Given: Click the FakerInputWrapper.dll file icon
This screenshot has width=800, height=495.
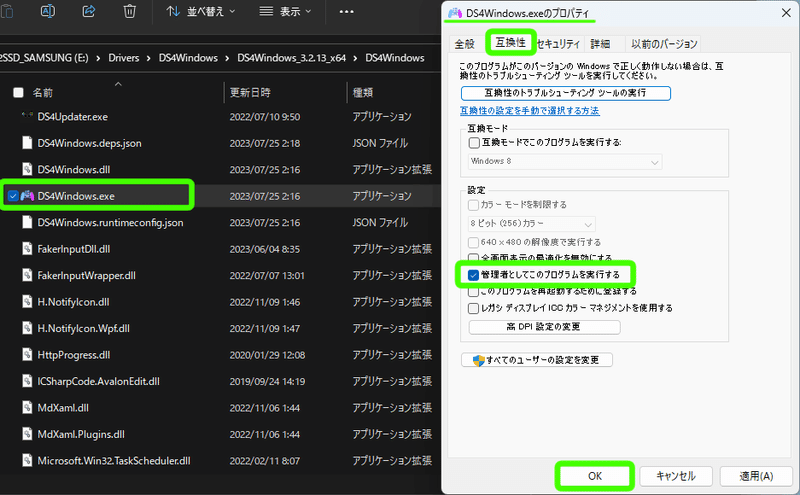Looking at the screenshot, I should click(28, 276).
